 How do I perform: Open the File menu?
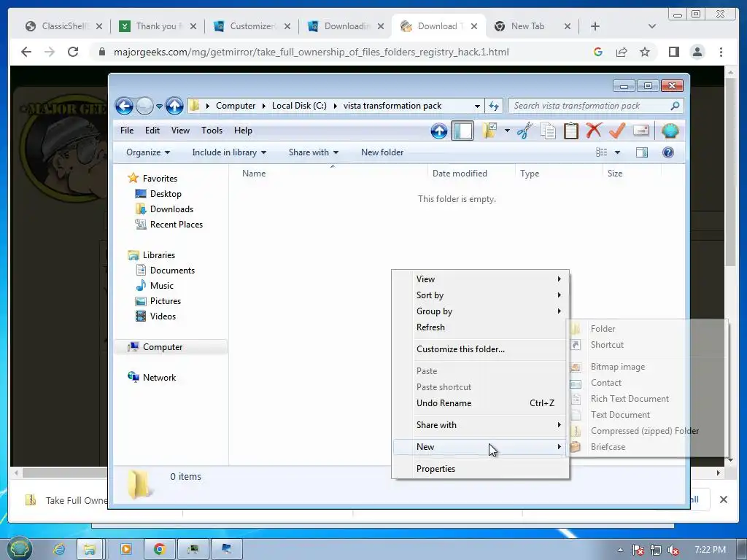[x=127, y=131]
